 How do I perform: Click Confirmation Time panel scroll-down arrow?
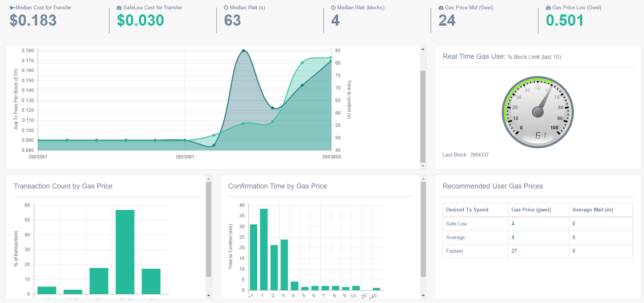(x=423, y=296)
